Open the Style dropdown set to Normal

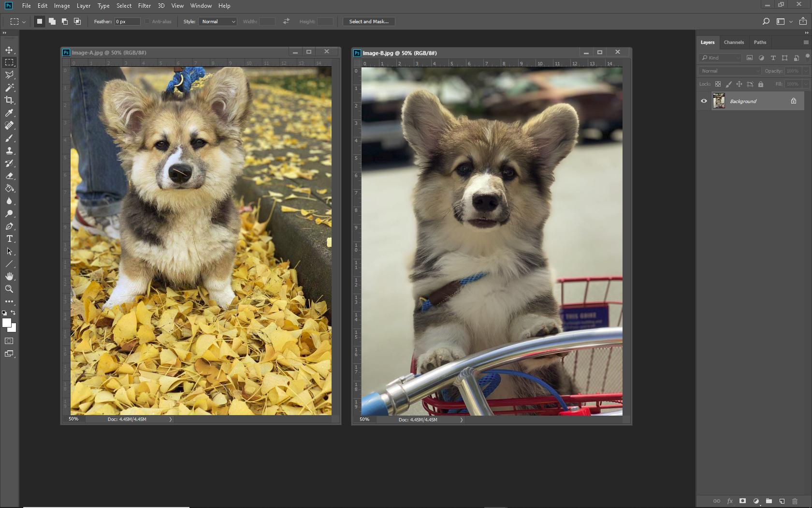pyautogui.click(x=218, y=21)
